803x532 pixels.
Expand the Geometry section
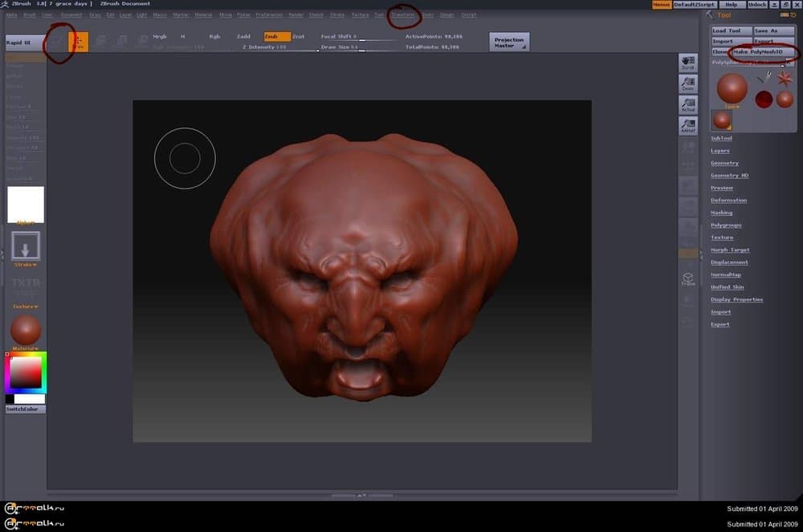[724, 163]
